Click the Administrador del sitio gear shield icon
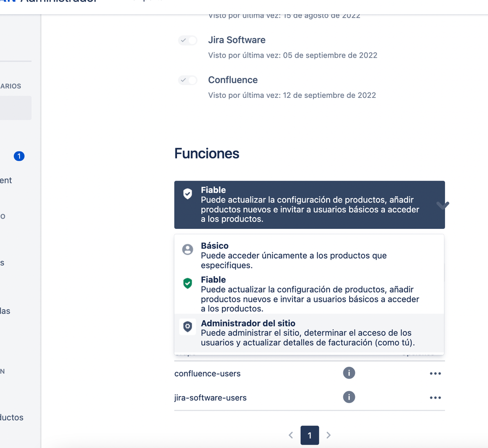Viewport: 488px width, 448px height. [188, 327]
